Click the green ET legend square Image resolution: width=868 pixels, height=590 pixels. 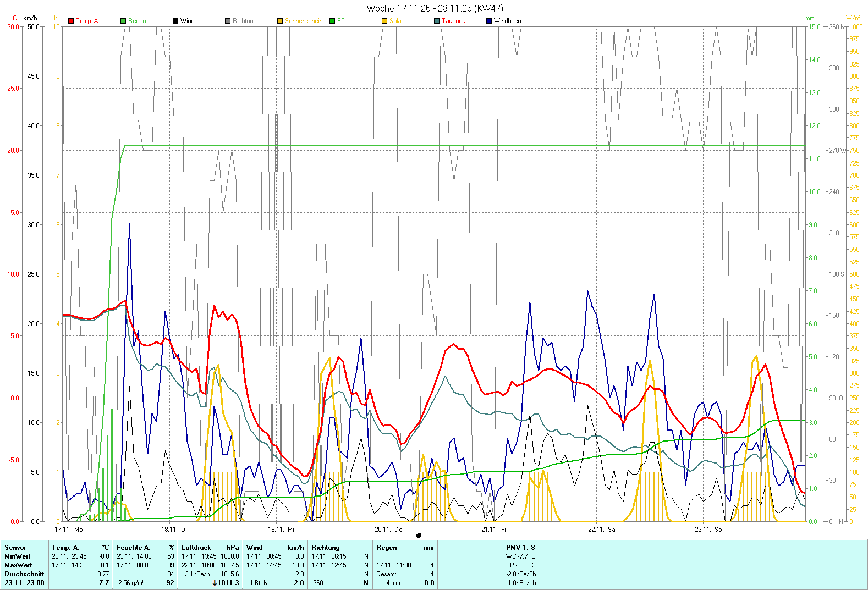332,21
